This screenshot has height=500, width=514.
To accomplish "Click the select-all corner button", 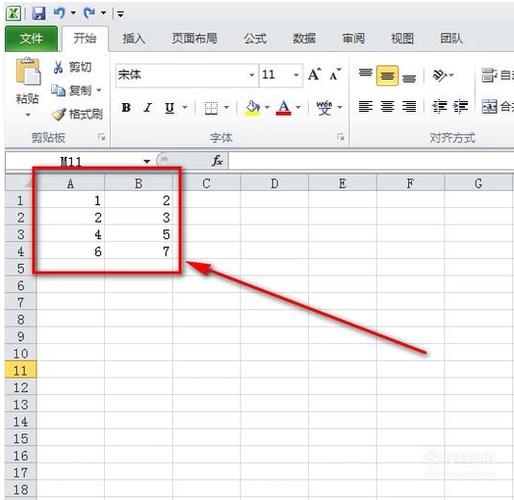I will point(21,183).
